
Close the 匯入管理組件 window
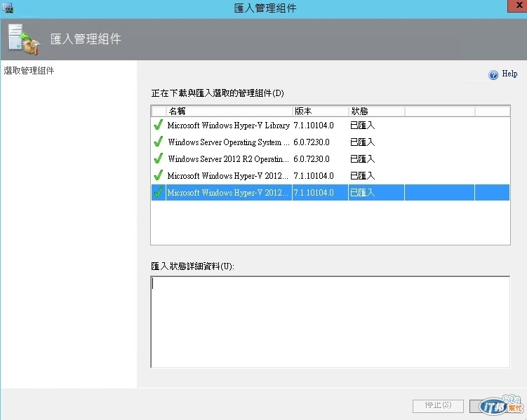[x=518, y=6]
